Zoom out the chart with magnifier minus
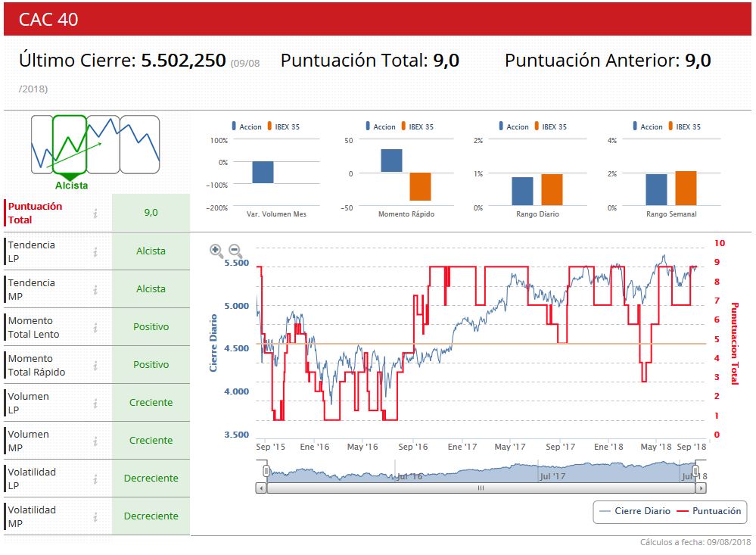Viewport: 756px width, 555px height. point(235,251)
